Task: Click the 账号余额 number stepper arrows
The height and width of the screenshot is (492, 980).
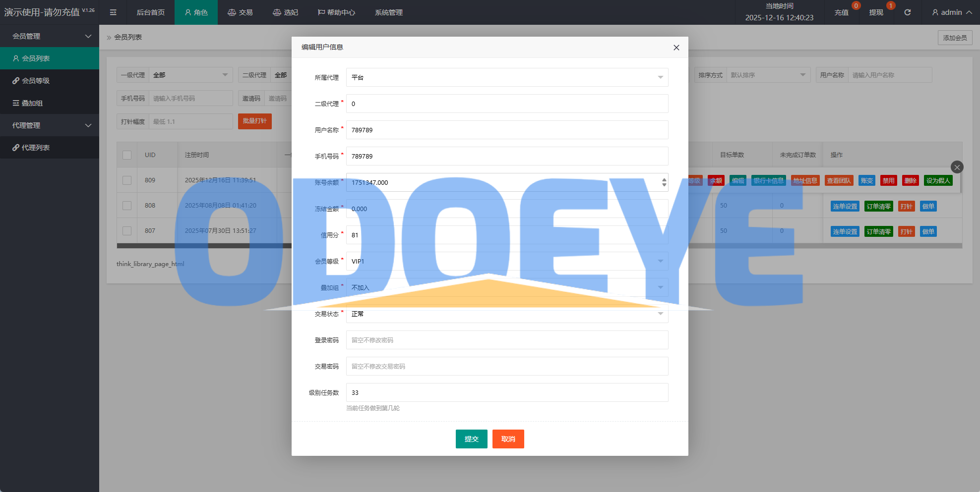Action: 664,182
